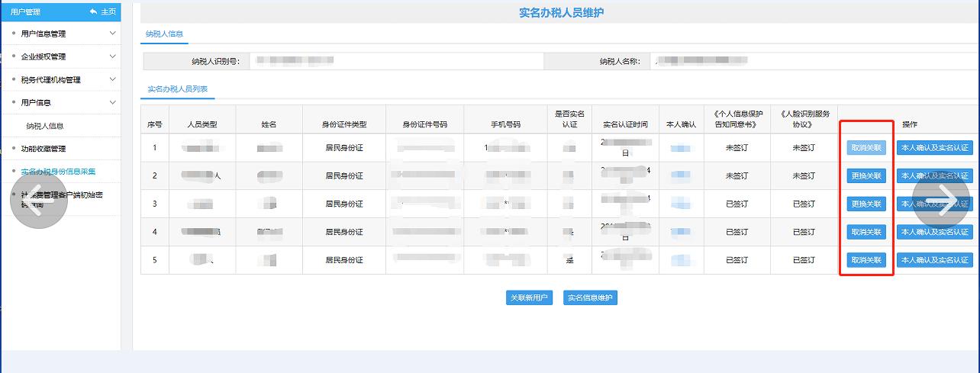Click 本人确认及实名认证 in row 1

coord(935,147)
